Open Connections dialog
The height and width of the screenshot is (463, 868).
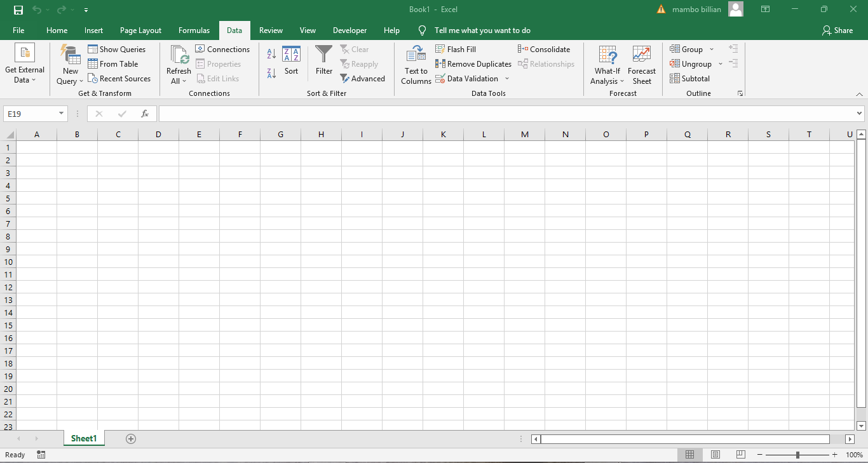point(222,50)
